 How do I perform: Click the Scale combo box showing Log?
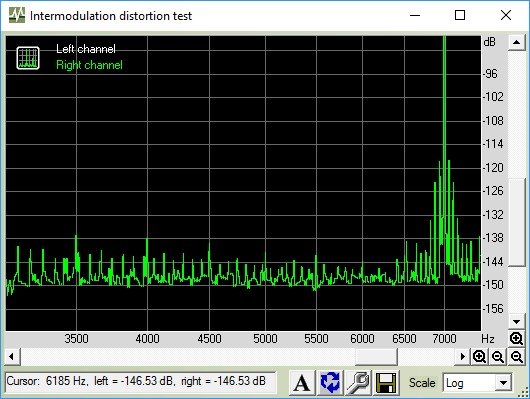(477, 383)
